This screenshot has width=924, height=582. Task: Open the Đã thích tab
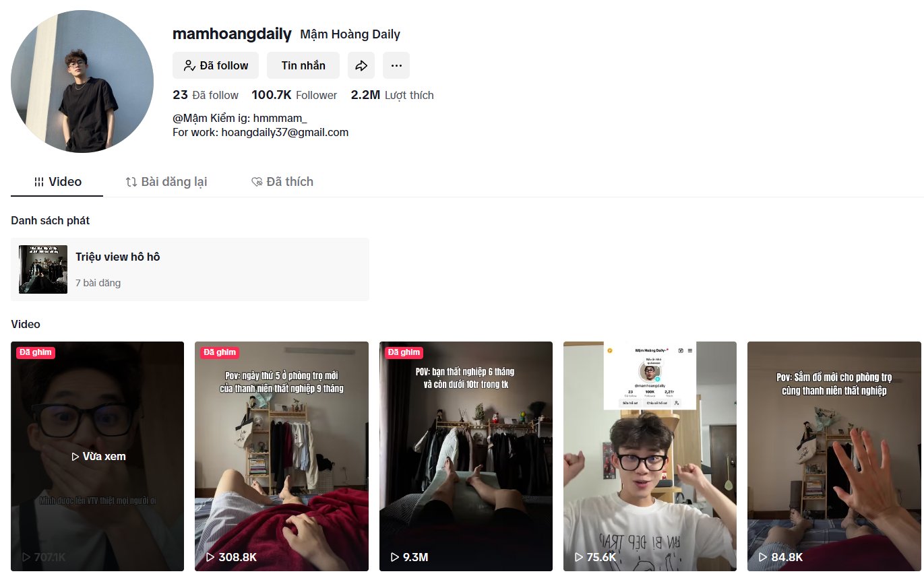pyautogui.click(x=282, y=182)
